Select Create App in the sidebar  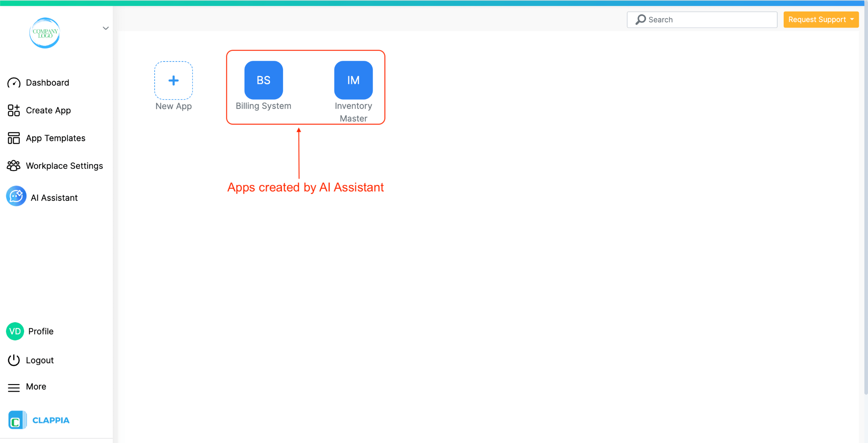pyautogui.click(x=48, y=110)
